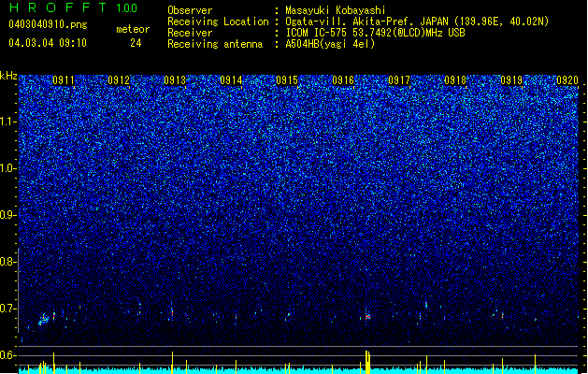588x374 pixels.
Task: Click the Receiver label
Action: pos(190,33)
